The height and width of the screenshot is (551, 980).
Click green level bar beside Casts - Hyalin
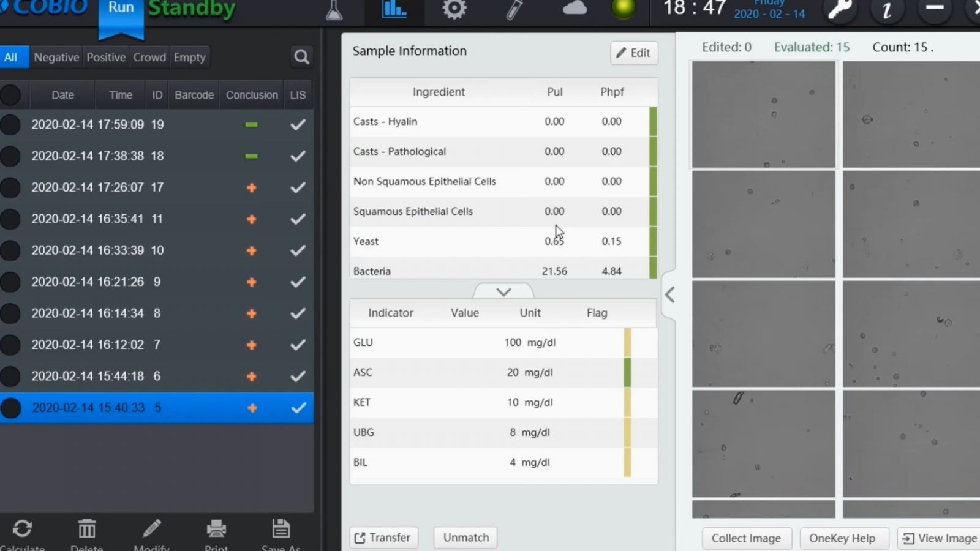click(653, 121)
